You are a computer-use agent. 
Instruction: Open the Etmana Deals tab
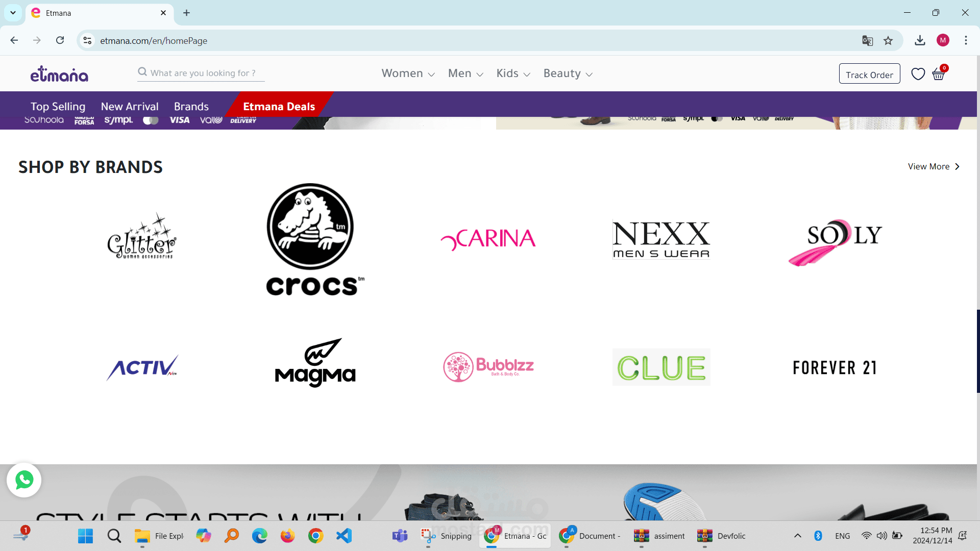click(x=279, y=107)
